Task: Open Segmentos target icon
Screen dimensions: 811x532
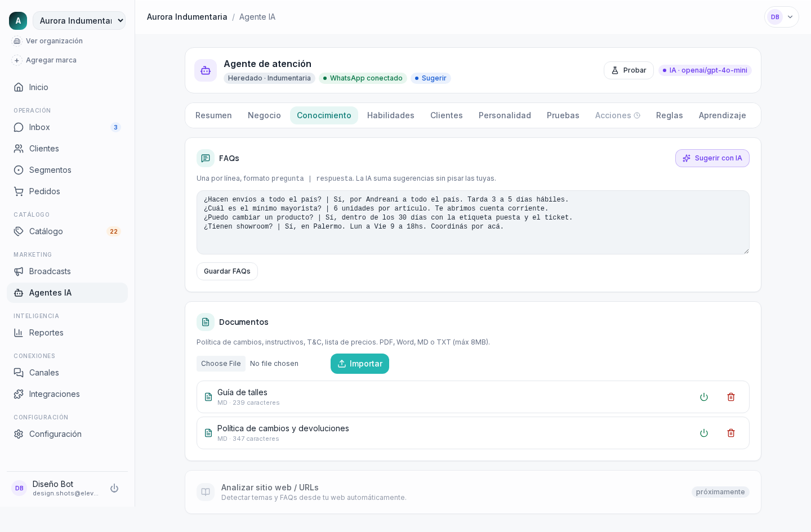Action: [19, 170]
